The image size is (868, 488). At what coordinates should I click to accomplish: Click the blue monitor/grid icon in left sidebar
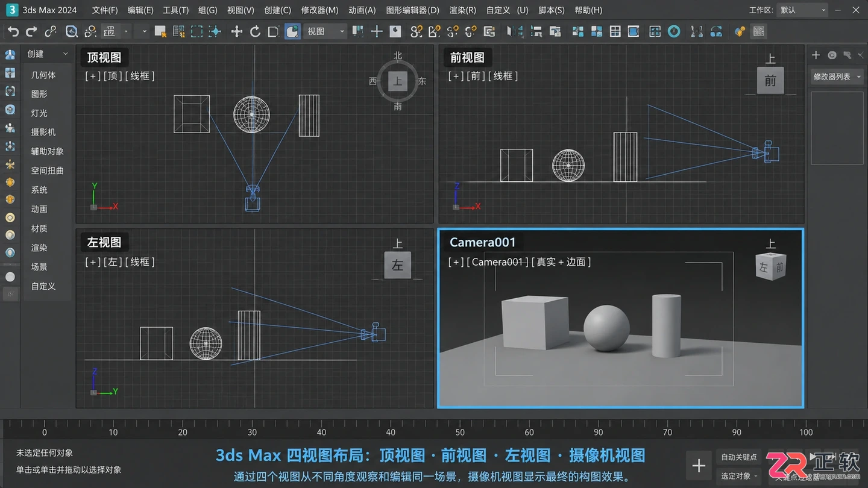(x=10, y=73)
